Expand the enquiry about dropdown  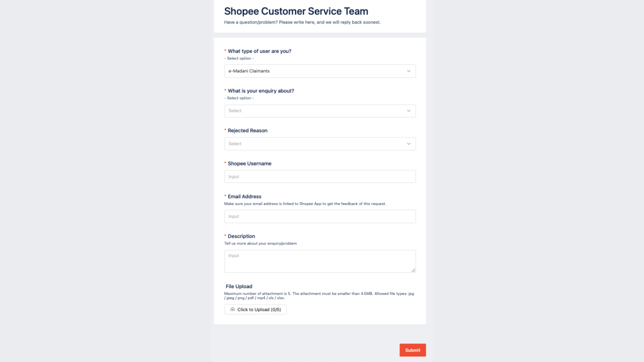tap(320, 111)
